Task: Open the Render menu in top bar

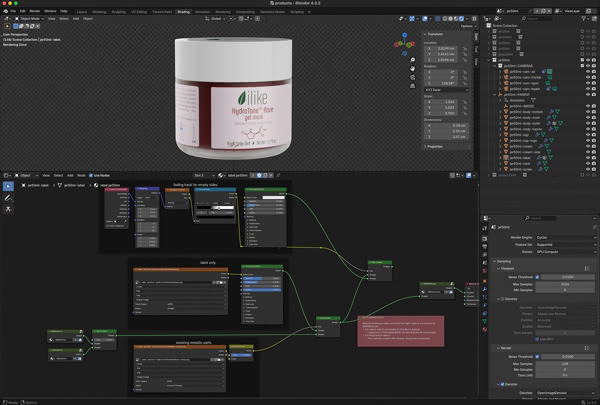Action: point(35,11)
